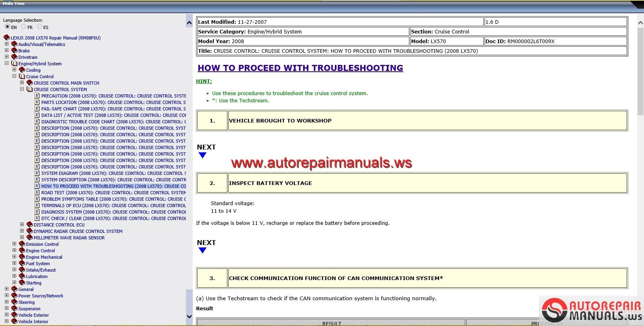Viewport: 644px width, 326px height.
Task: Click the blue NEXT arrow after step 2
Action: pyautogui.click(x=202, y=250)
